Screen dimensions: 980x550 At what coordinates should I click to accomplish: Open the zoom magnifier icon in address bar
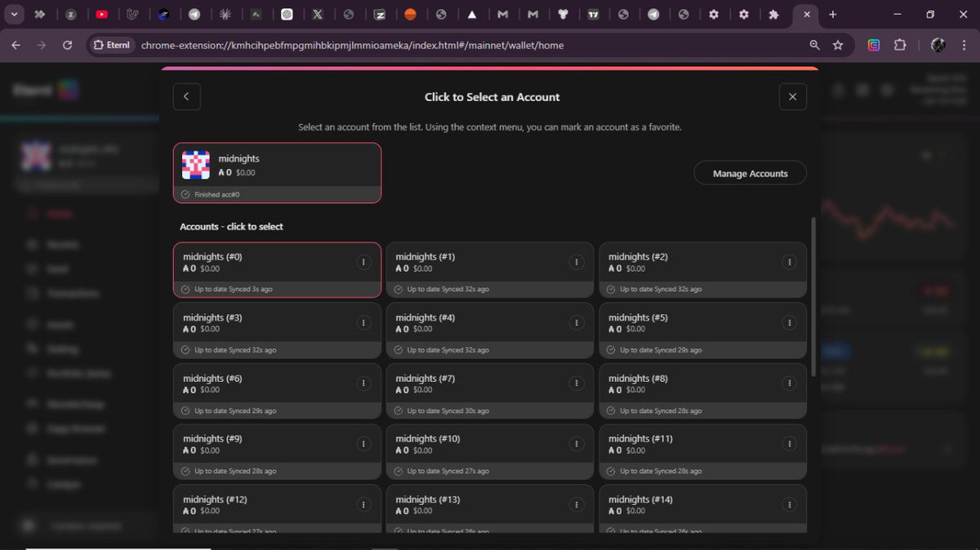coord(814,45)
